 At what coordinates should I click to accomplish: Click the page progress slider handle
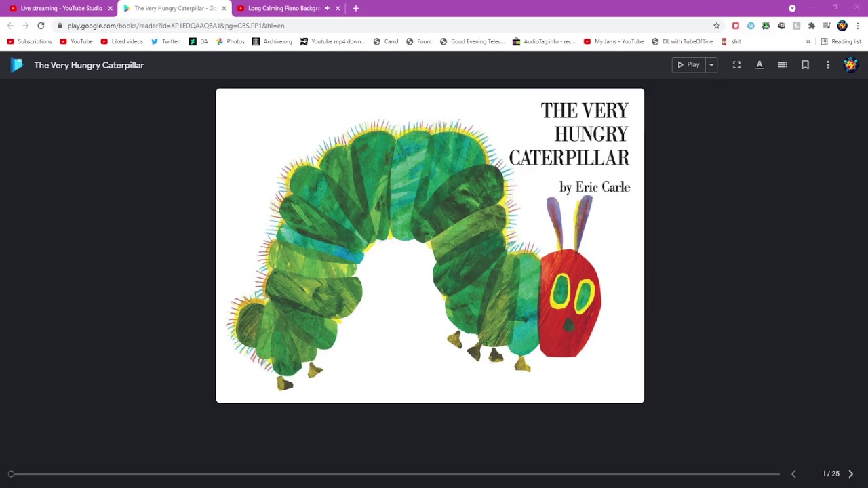click(11, 474)
